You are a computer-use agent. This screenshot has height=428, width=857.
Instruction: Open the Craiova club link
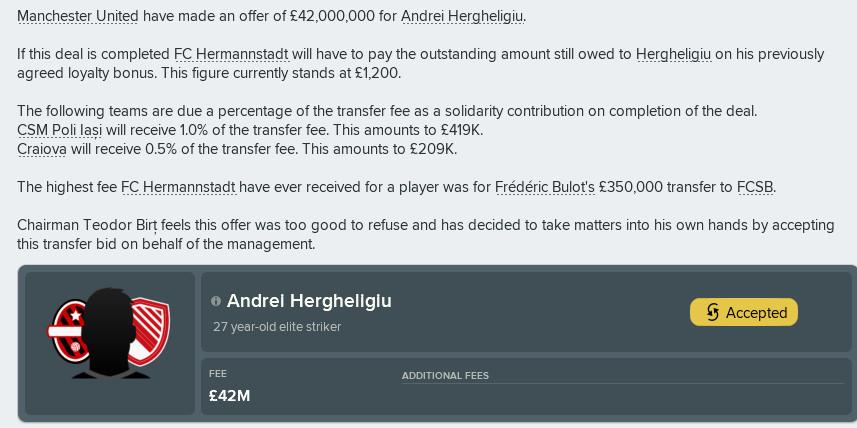pos(41,149)
